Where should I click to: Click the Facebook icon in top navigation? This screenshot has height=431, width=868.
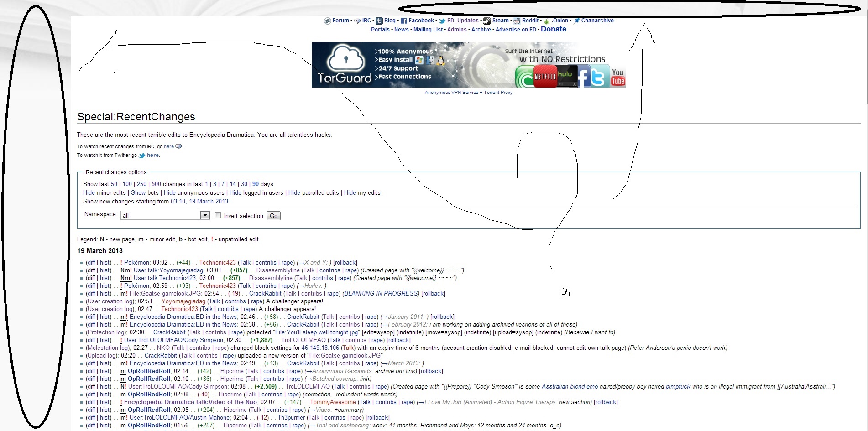(403, 21)
